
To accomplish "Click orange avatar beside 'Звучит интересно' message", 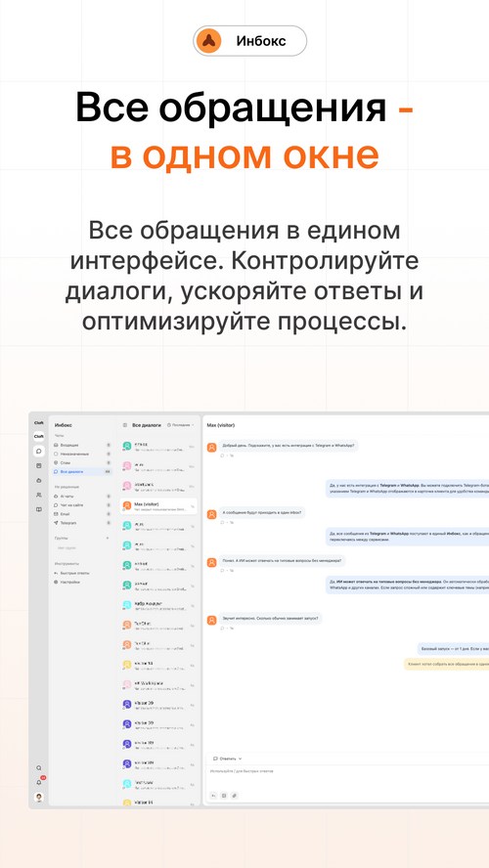I will point(211,620).
